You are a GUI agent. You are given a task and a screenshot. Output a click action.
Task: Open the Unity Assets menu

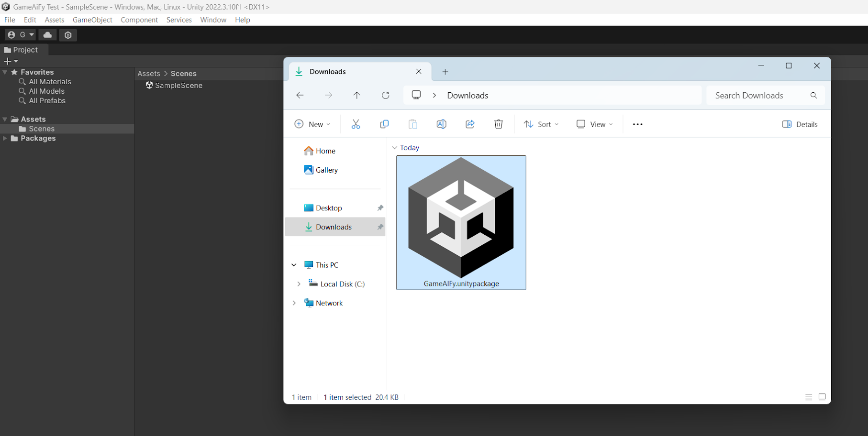(x=55, y=20)
